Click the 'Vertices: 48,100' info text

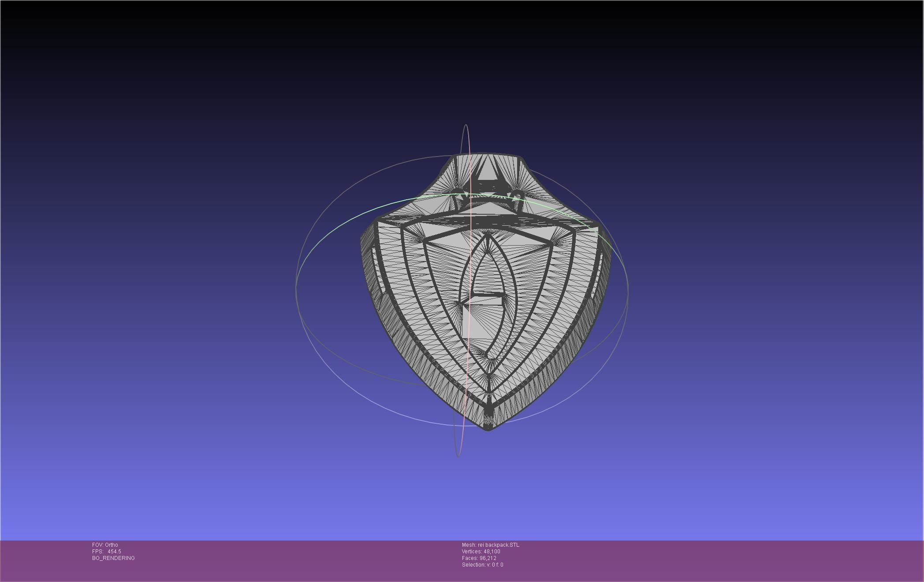pyautogui.click(x=481, y=552)
